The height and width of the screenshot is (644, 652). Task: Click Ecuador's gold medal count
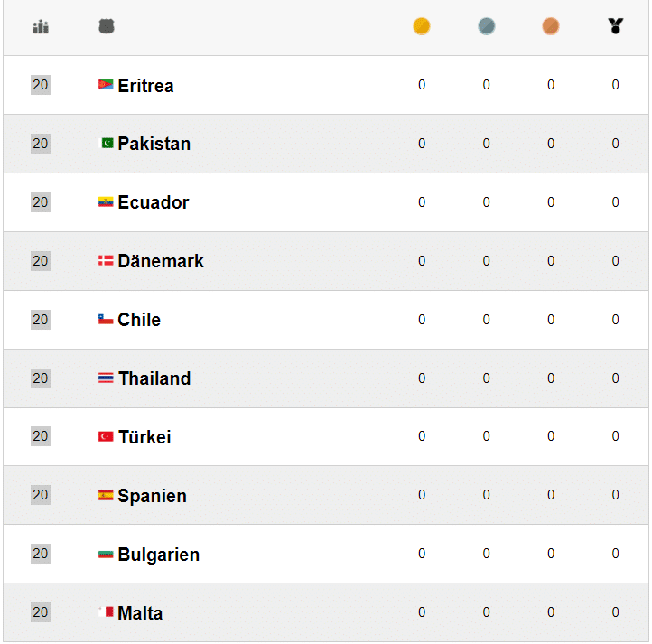click(x=422, y=202)
